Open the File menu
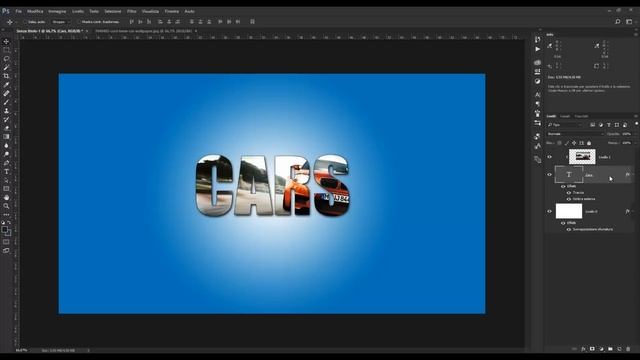Screen dimensions: 640x360 (x=18, y=11)
